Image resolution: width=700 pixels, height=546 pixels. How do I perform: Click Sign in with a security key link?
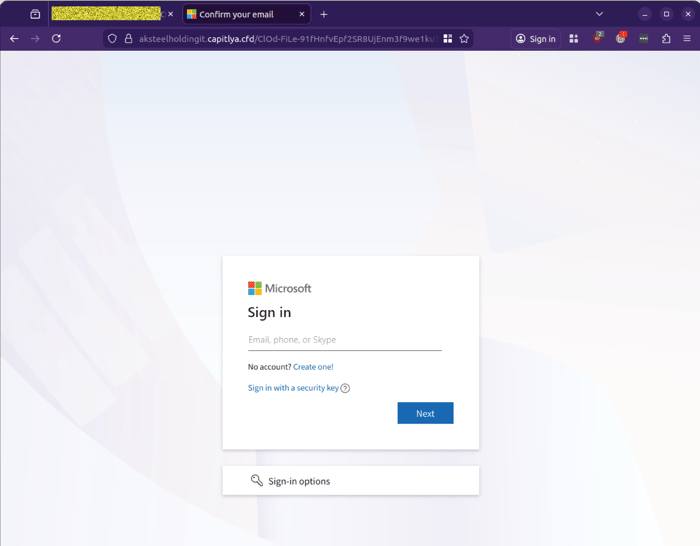[293, 388]
